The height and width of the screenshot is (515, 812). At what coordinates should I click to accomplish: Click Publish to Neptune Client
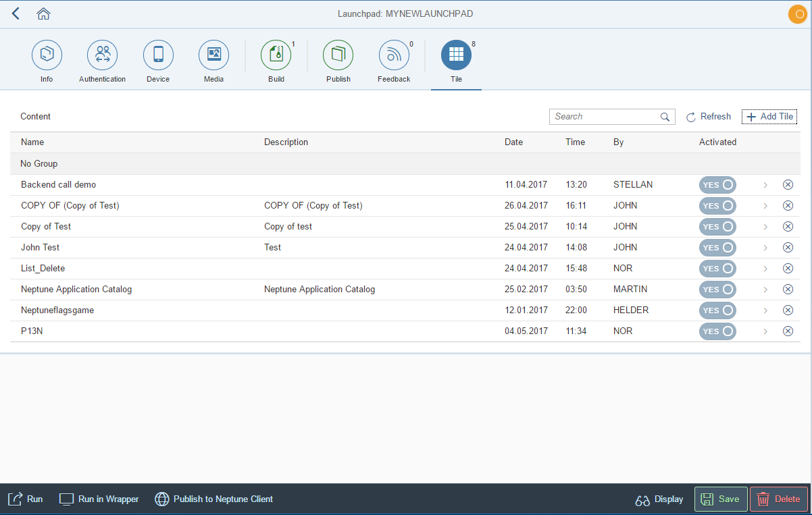(214, 499)
